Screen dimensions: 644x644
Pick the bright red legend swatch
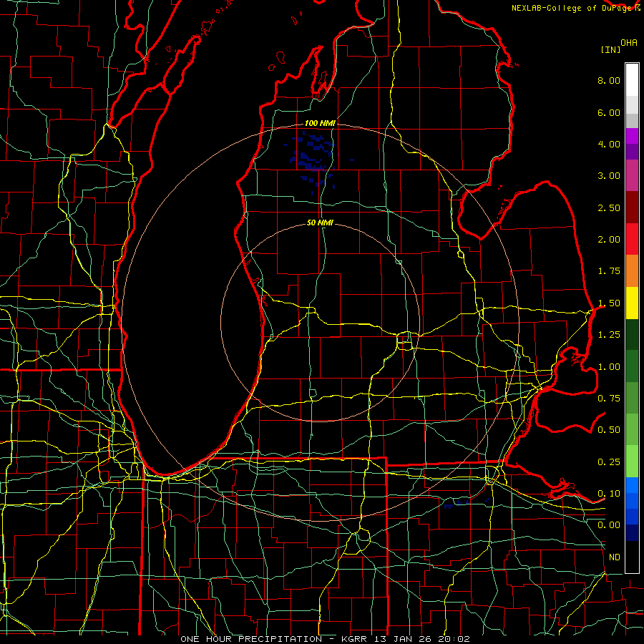tap(632, 239)
